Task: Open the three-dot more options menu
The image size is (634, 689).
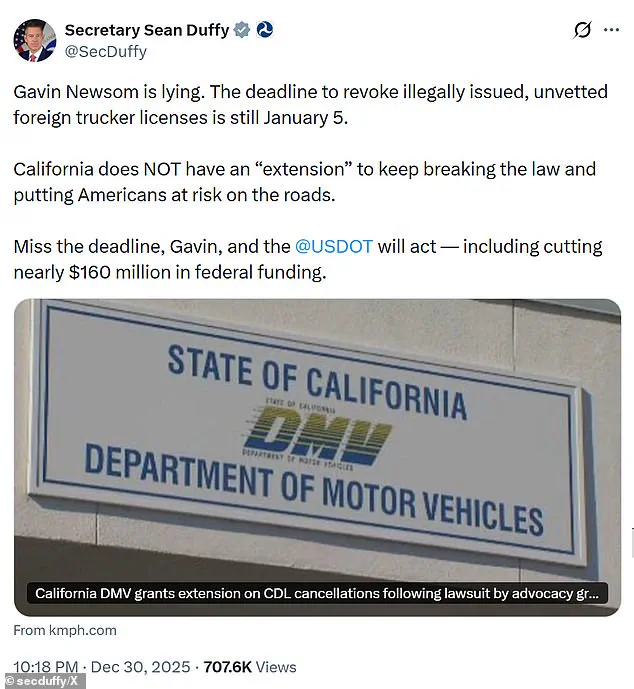Action: 612,30
